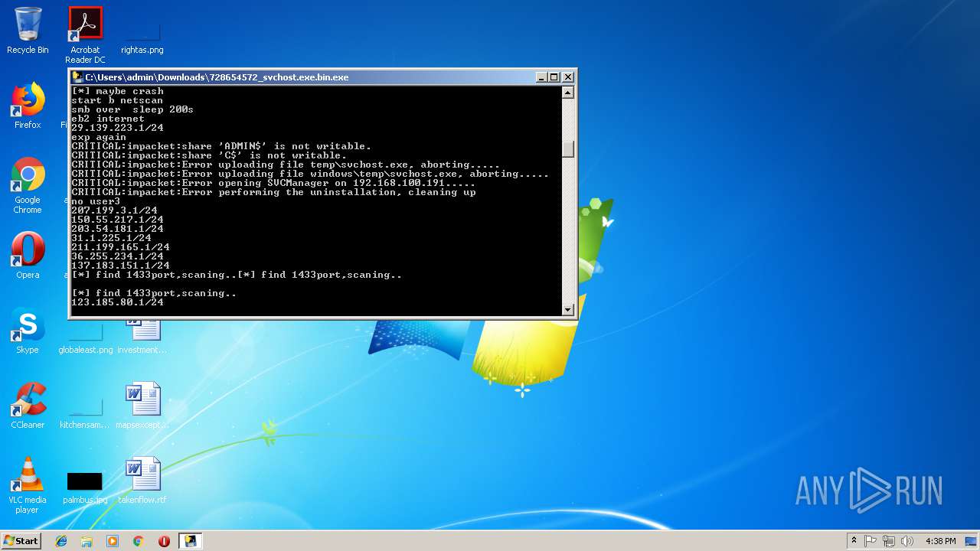
Task: Open Windows Explorer from the taskbar
Action: coord(87,541)
